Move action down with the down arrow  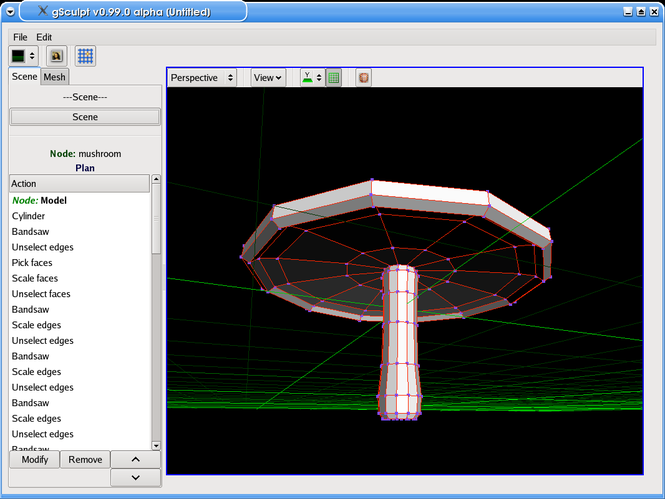135,477
